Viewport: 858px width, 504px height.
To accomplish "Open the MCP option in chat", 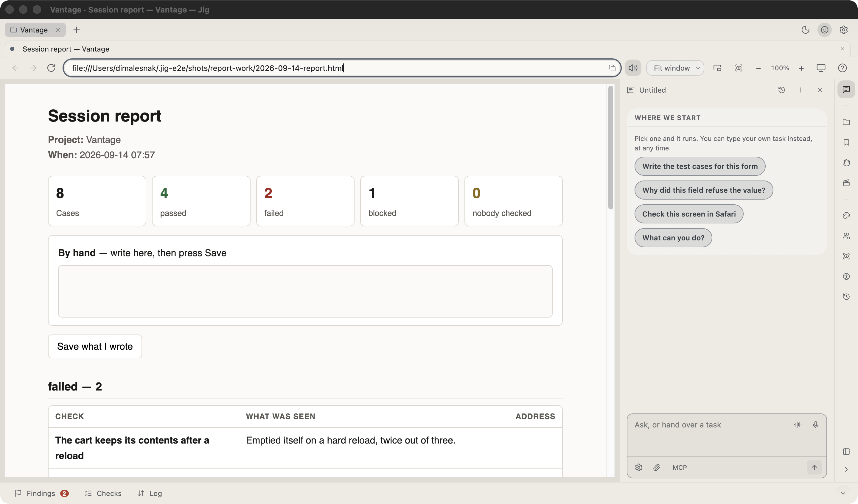I will (679, 468).
